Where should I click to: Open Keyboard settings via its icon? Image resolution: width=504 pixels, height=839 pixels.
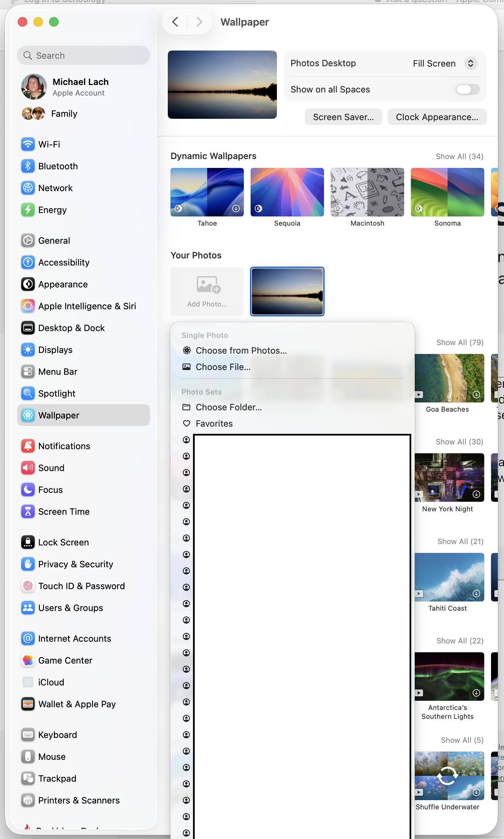(28, 735)
